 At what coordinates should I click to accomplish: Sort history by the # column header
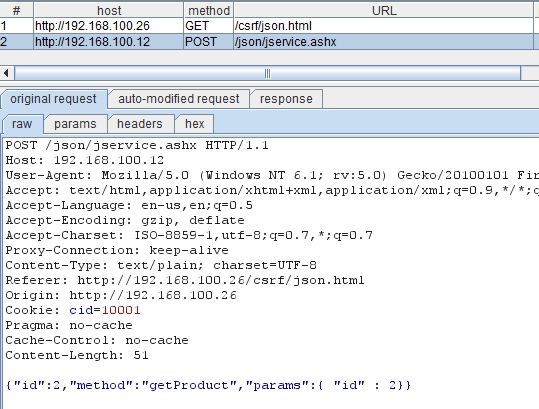(x=16, y=10)
